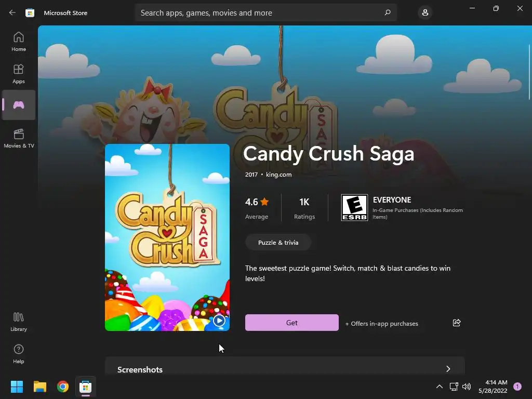The image size is (532, 399).
Task: Click the game description text
Action: pyautogui.click(x=348, y=273)
